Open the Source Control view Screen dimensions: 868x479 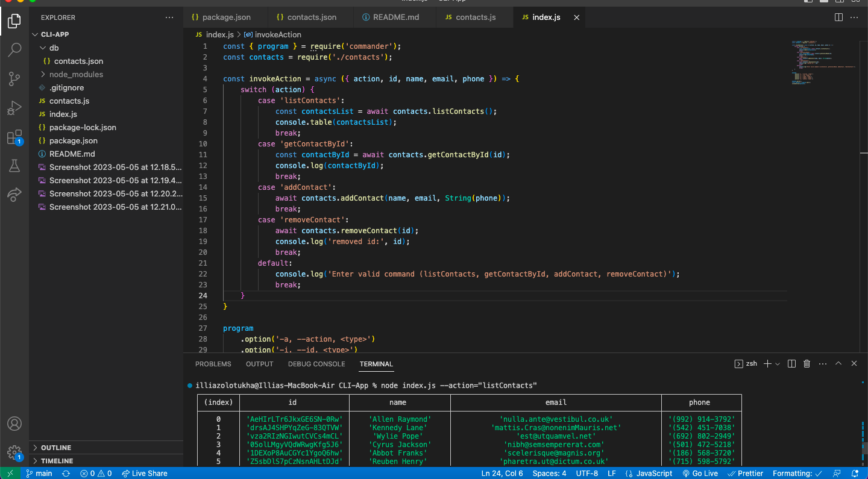[x=14, y=79]
